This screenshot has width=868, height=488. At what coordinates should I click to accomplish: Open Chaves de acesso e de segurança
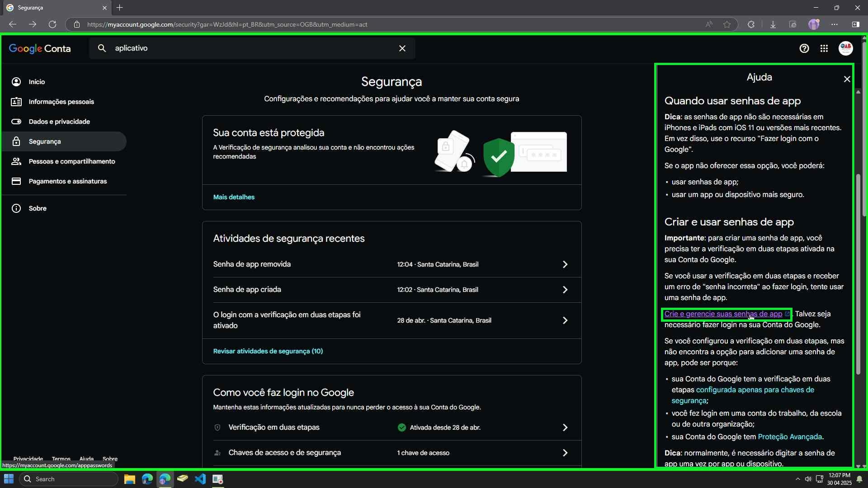(392, 453)
